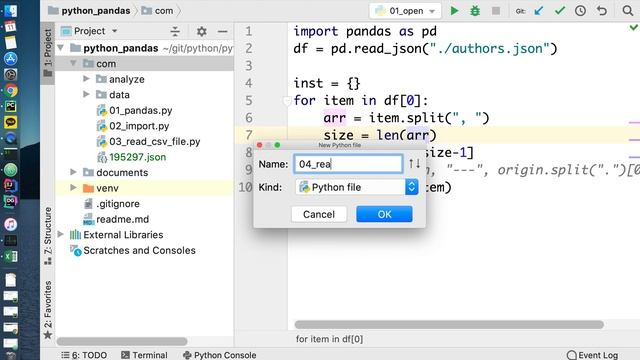Open Project panel settings gear
The width and height of the screenshot is (640, 360).
tap(202, 31)
